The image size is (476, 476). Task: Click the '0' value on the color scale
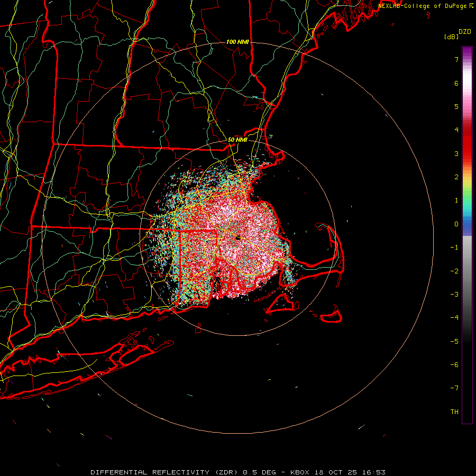tap(456, 224)
